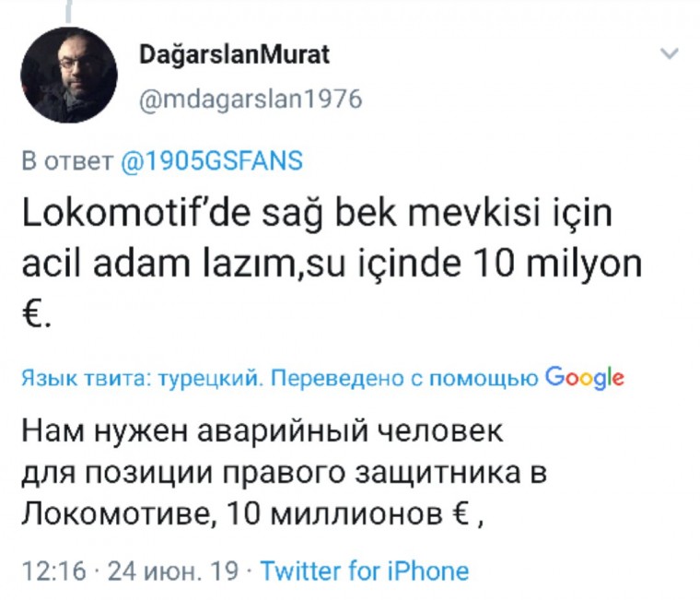The width and height of the screenshot is (700, 600).
Task: Open the tweet options chevron menu
Action: (671, 55)
